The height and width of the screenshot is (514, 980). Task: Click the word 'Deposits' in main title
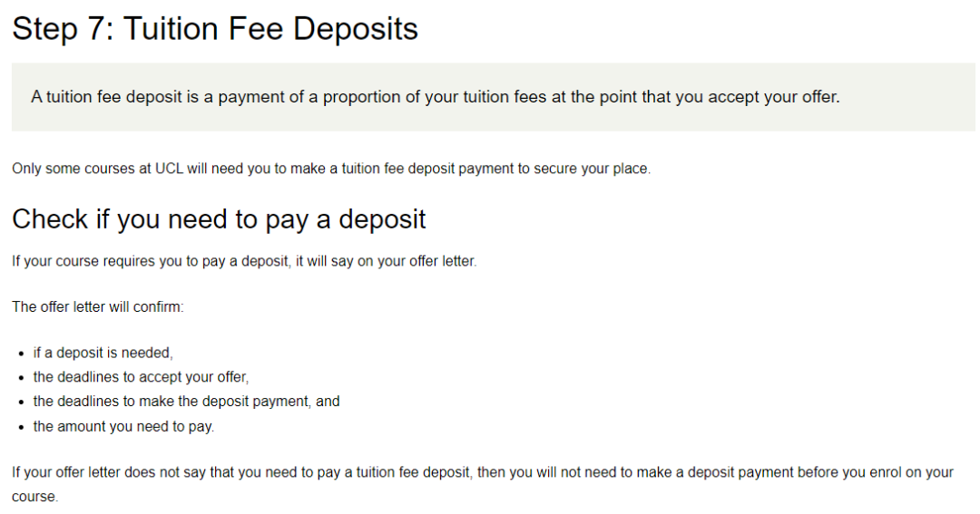(356, 29)
